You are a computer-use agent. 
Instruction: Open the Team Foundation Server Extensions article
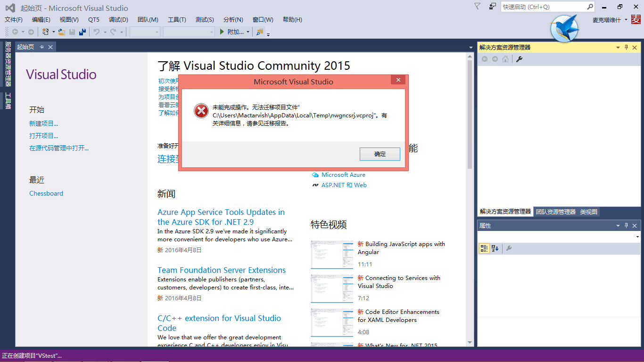tap(222, 270)
